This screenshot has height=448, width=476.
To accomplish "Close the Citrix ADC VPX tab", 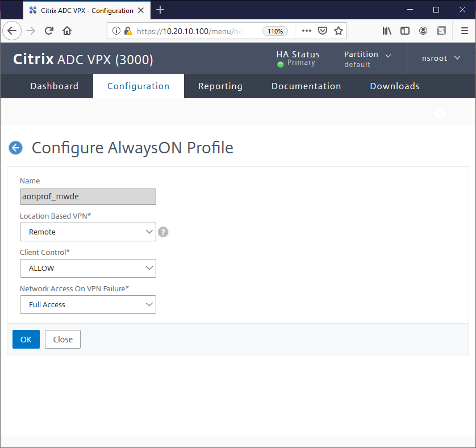I will pyautogui.click(x=141, y=10).
